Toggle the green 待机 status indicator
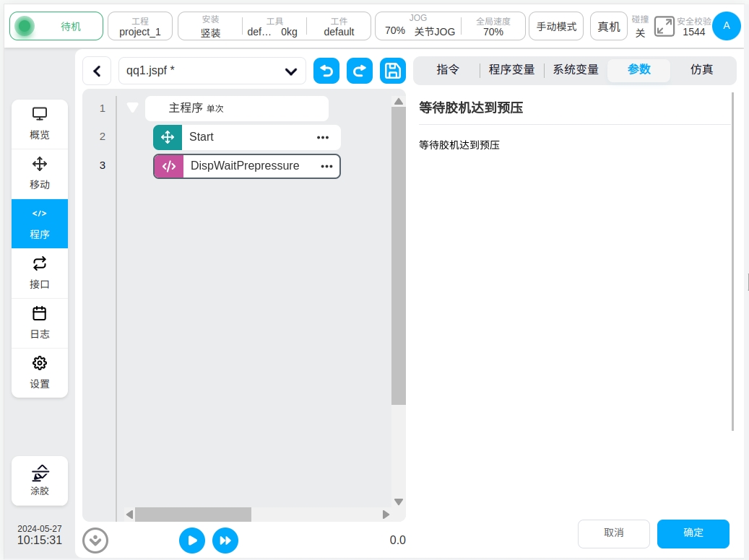This screenshot has height=560, width=749. pyautogui.click(x=25, y=27)
